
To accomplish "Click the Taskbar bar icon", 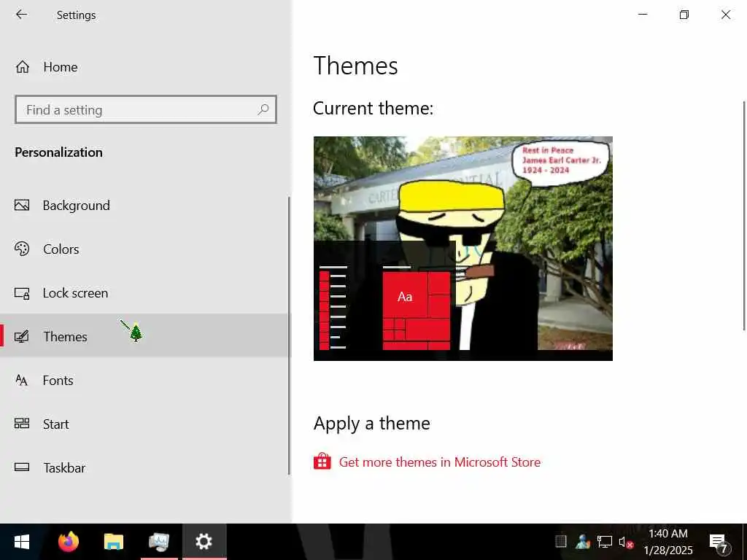I will (22, 467).
